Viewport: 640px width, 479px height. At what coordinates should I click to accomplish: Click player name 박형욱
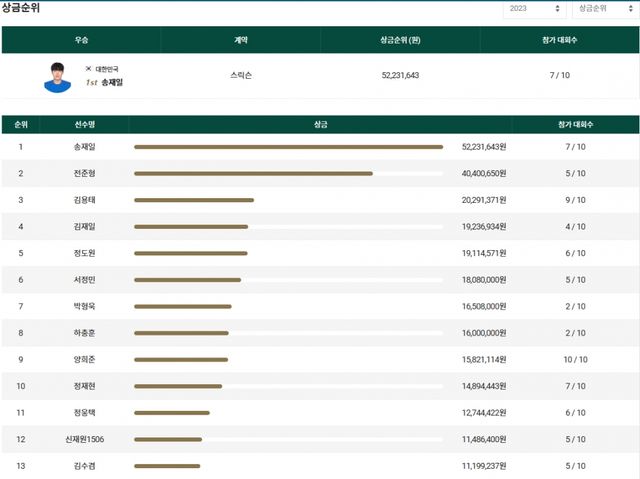(x=85, y=306)
